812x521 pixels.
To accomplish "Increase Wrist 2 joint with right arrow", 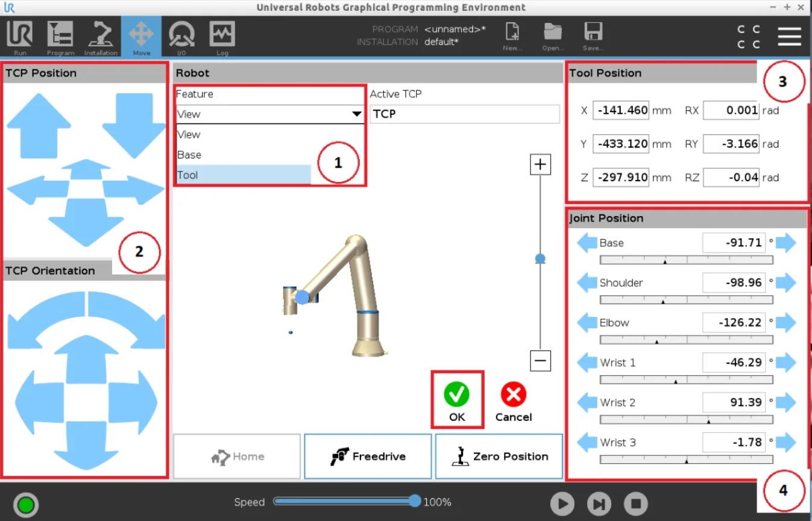I will (x=786, y=402).
